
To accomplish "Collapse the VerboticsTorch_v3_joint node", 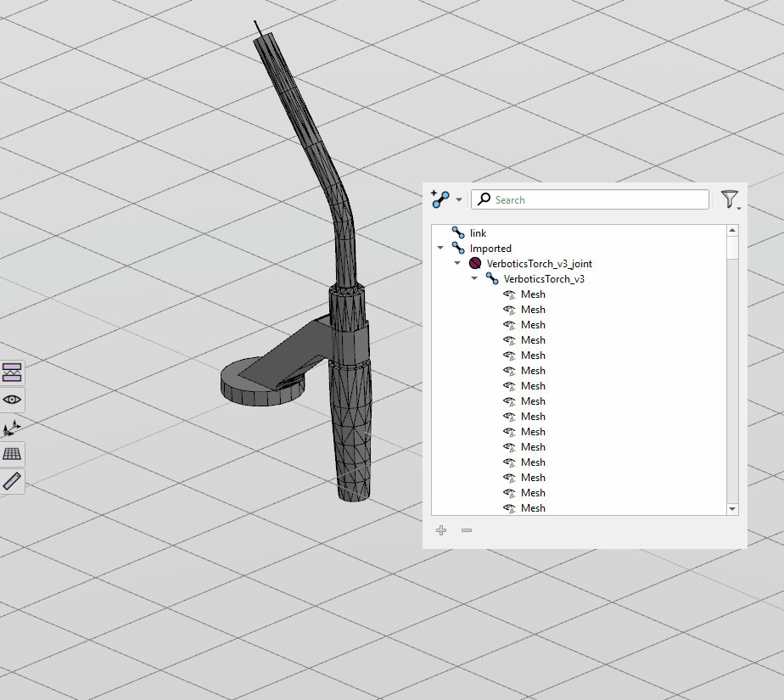I will click(x=457, y=263).
